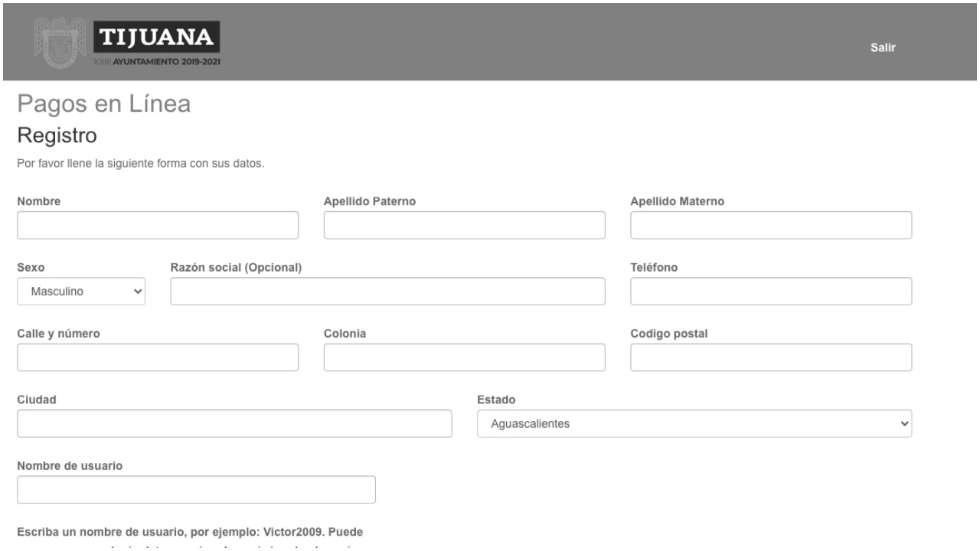Click the Estado field label
The height and width of the screenshot is (551, 980).
point(496,399)
